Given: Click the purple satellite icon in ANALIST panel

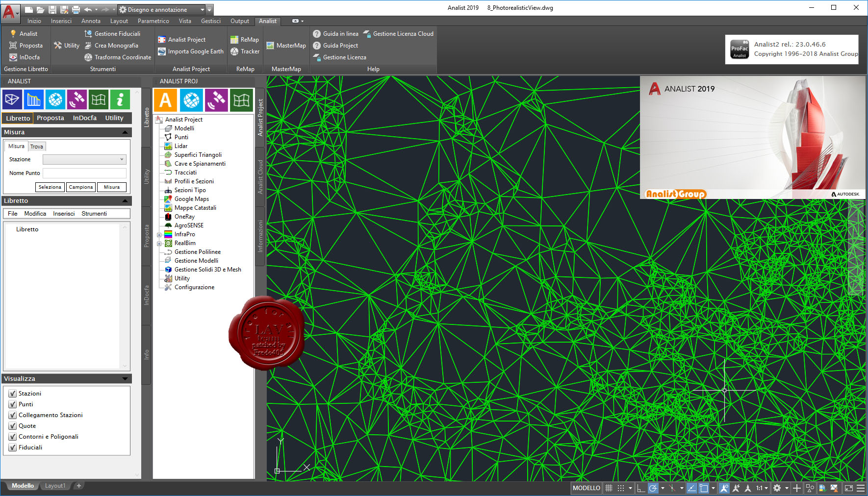Looking at the screenshot, I should click(x=77, y=99).
